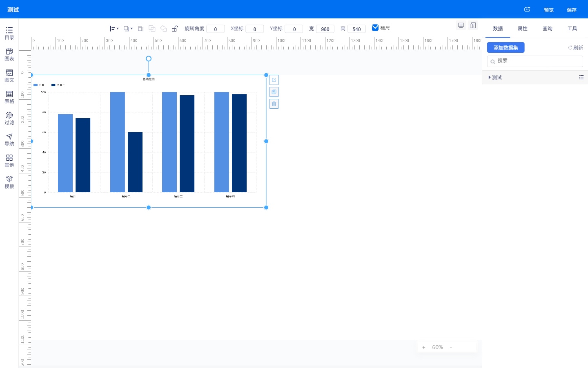Switch to the 工具 tab
Screen dimensions: 588x368
pyautogui.click(x=572, y=29)
